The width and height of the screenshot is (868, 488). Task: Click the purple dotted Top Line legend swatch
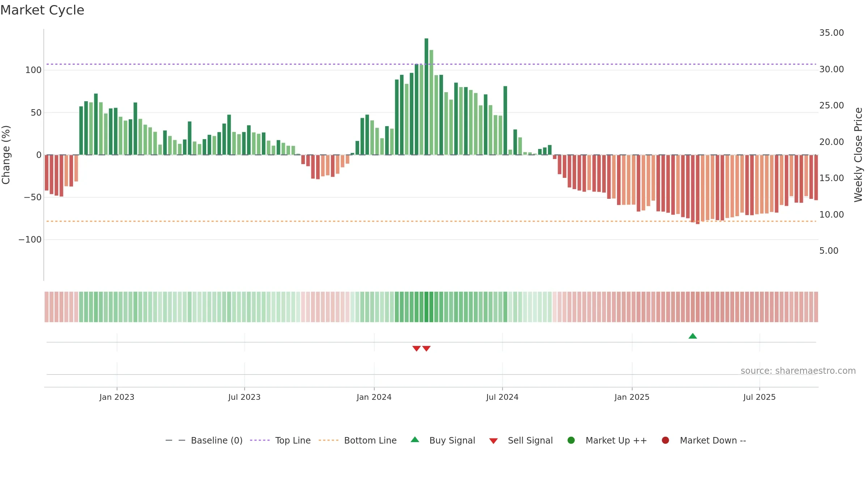[x=260, y=440]
